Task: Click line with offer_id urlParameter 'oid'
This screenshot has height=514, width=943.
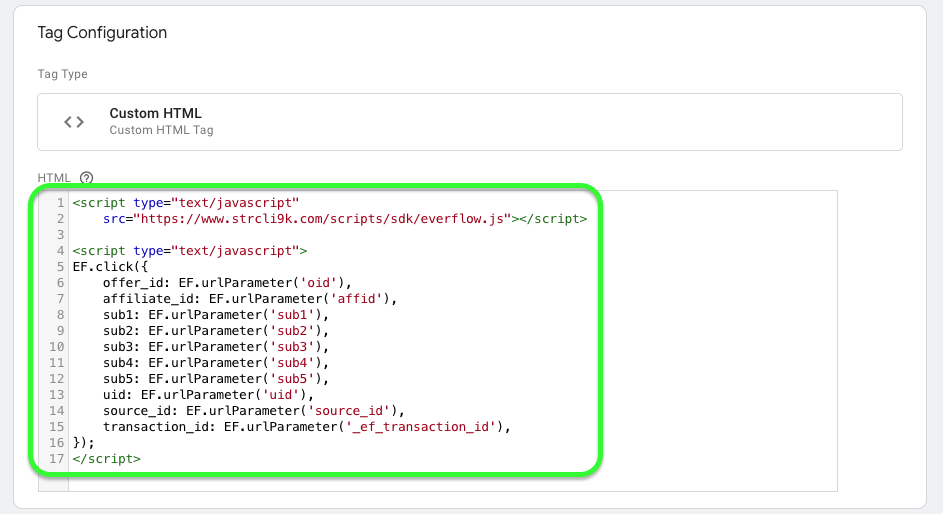Action: 227,283
